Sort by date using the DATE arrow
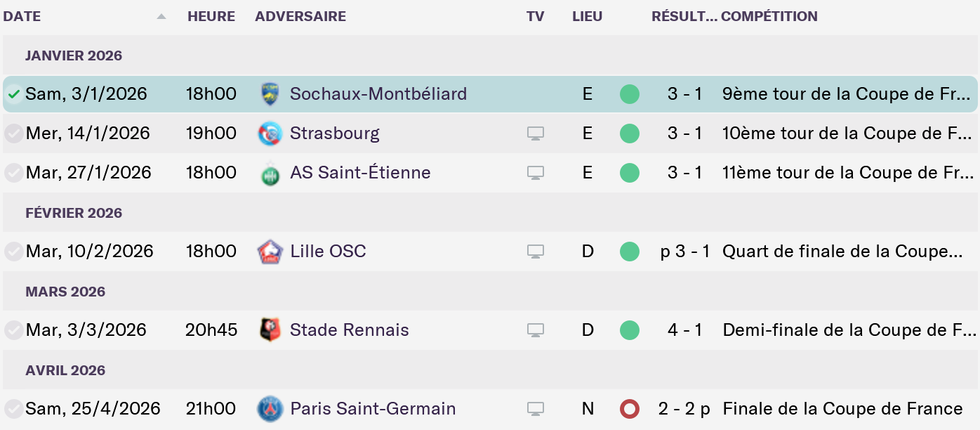980x430 pixels. coord(161,16)
